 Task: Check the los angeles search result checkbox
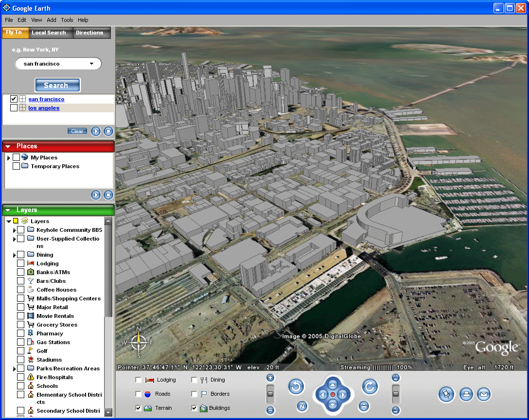coord(14,108)
